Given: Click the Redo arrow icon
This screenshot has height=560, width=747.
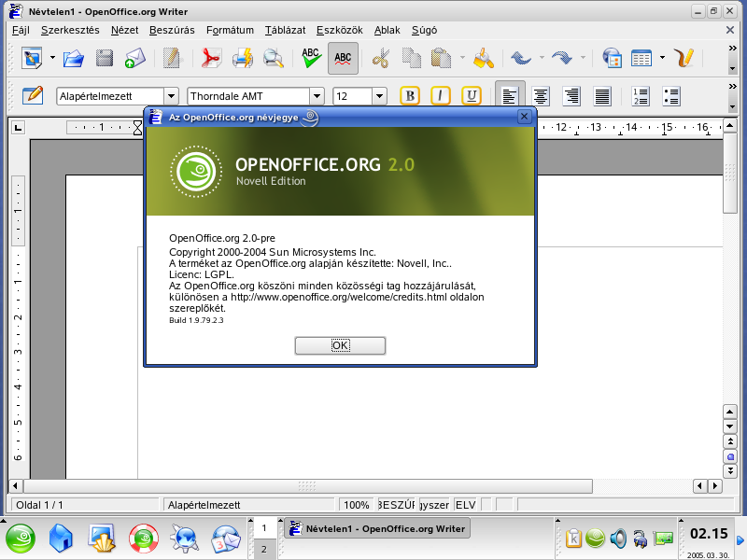Looking at the screenshot, I should (x=562, y=58).
